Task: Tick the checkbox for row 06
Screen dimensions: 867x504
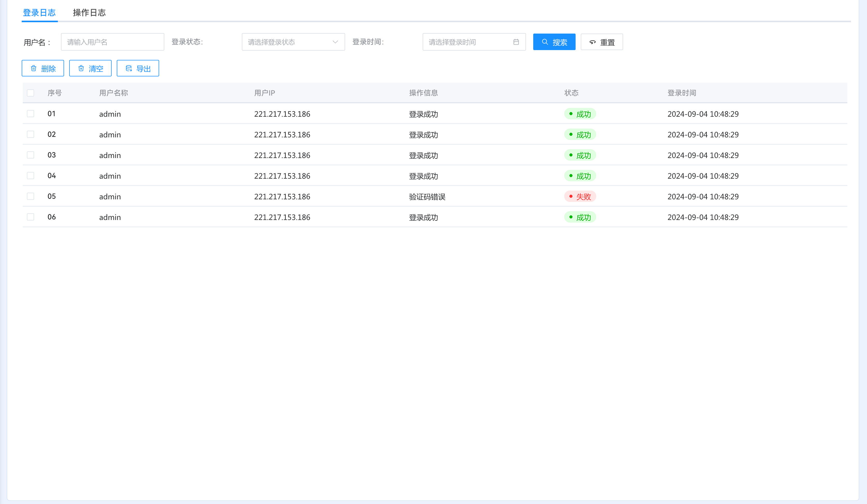Action: point(31,217)
